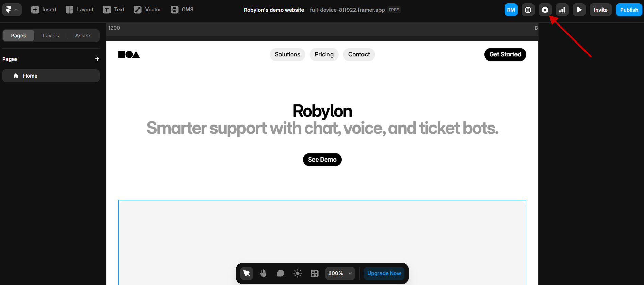Click the geometric logo on canvas
The width and height of the screenshot is (644, 285).
click(x=129, y=54)
